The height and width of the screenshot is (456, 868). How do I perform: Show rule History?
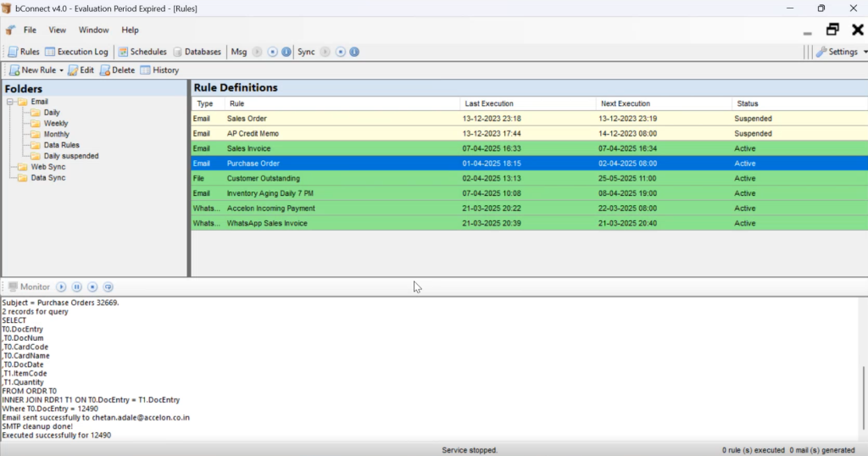159,70
